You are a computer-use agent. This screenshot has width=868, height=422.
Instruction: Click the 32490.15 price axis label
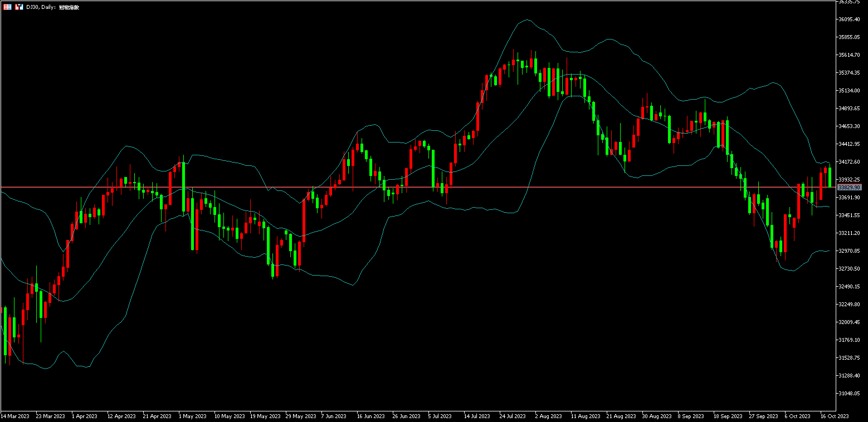pyautogui.click(x=849, y=287)
